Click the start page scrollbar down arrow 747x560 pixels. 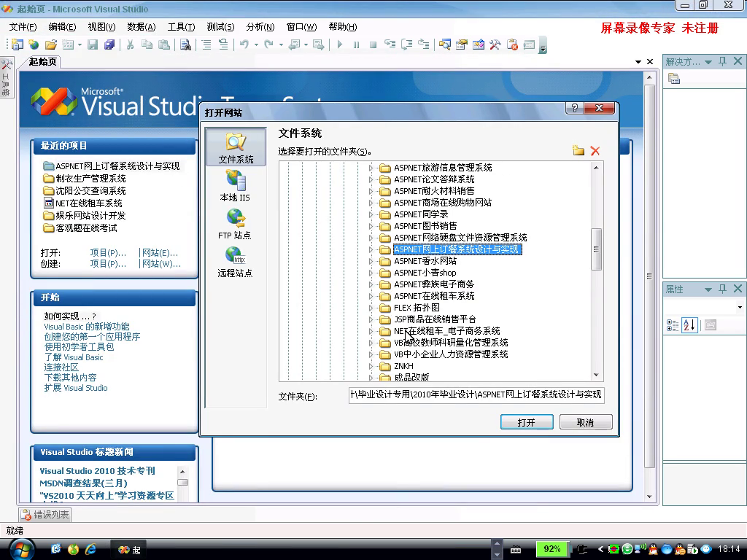coord(649,497)
